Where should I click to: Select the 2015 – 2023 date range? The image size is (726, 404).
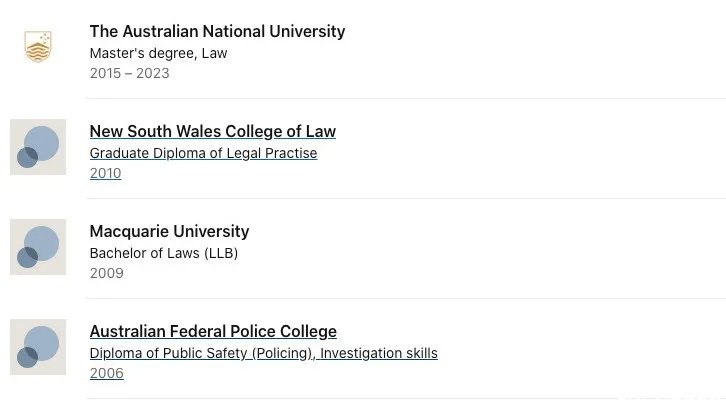coord(130,73)
